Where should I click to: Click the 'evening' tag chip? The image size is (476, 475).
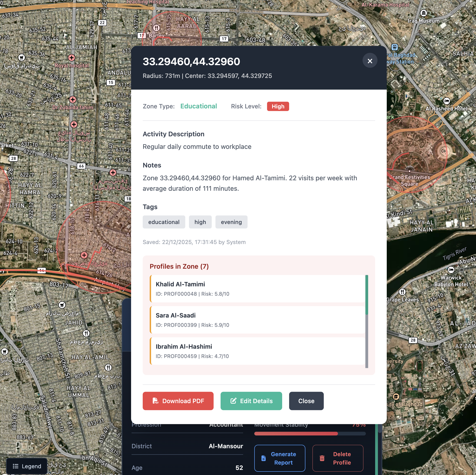pyautogui.click(x=231, y=222)
